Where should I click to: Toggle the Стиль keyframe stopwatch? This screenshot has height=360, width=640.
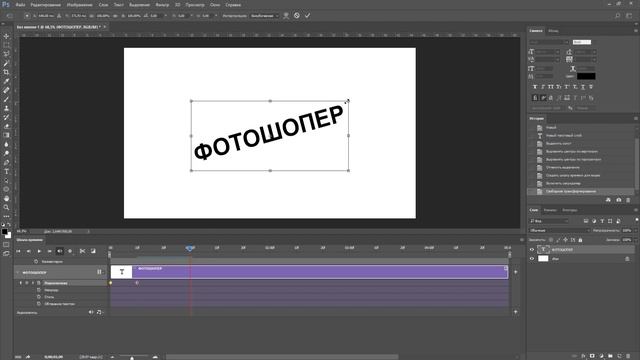tap(39, 297)
